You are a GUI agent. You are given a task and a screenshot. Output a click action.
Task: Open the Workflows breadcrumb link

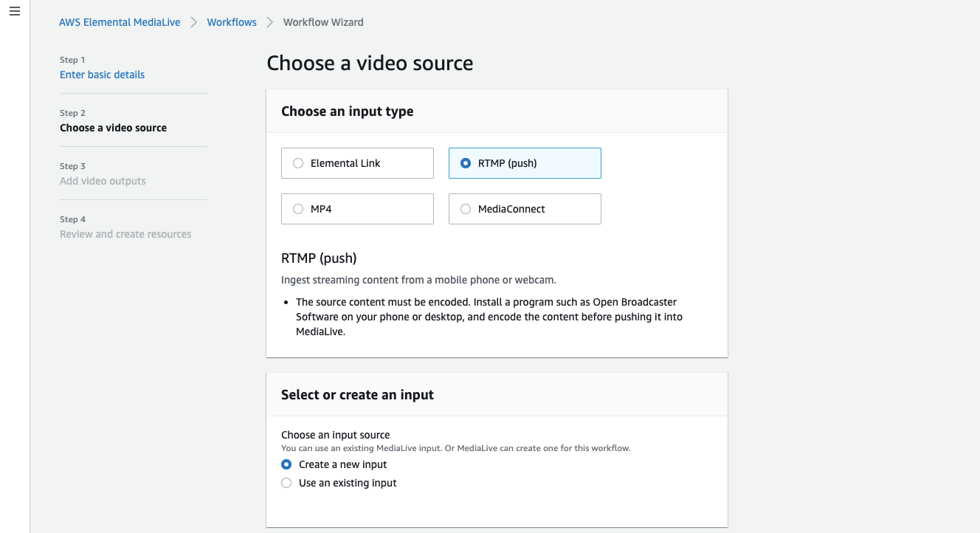click(x=232, y=22)
